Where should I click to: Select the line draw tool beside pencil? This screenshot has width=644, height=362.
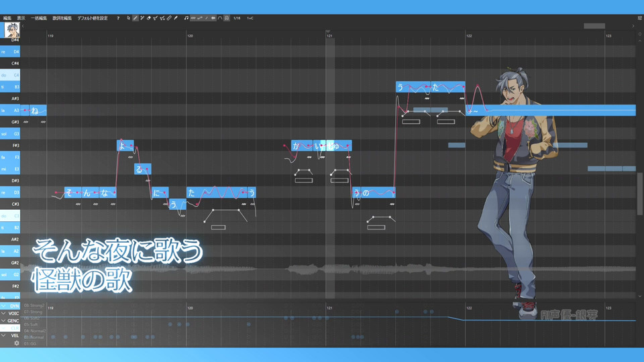click(x=142, y=18)
